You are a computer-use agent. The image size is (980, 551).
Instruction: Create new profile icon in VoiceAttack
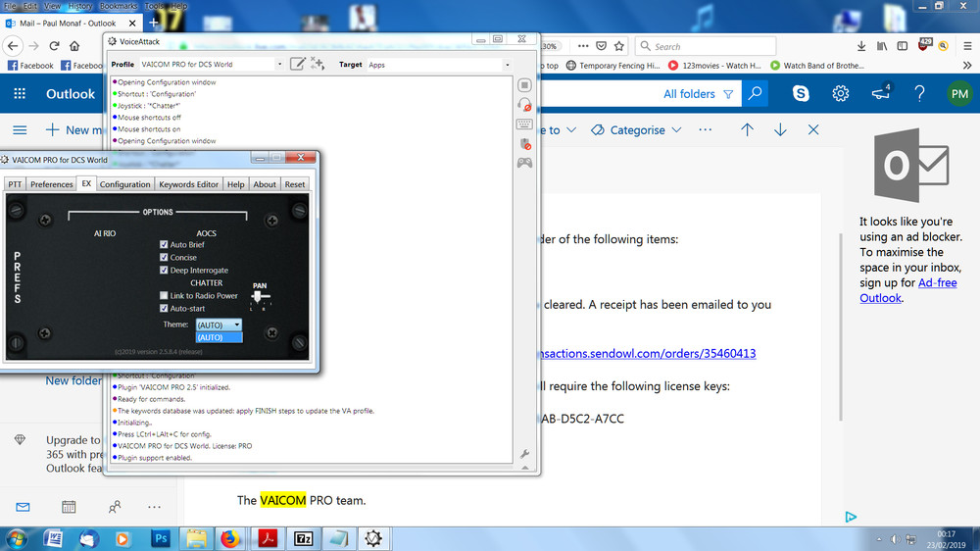[x=318, y=64]
